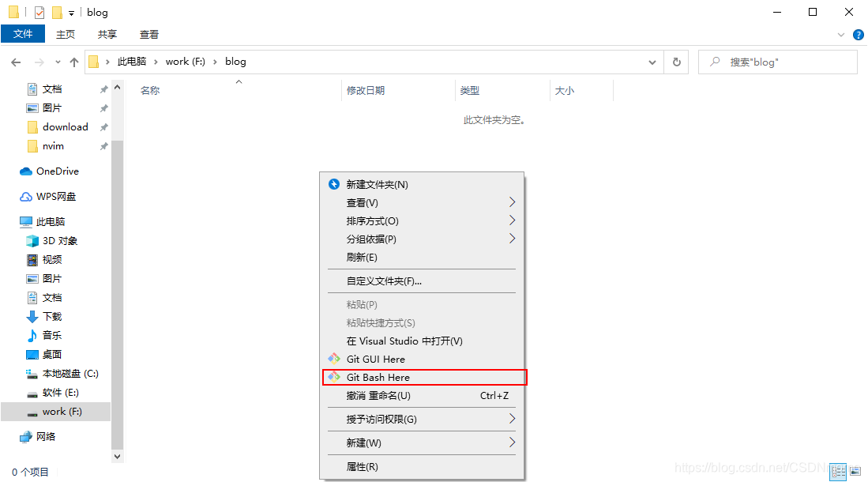Click the properties checkmark icon in title bar
Viewport: 868px width, 482px height.
pos(39,12)
